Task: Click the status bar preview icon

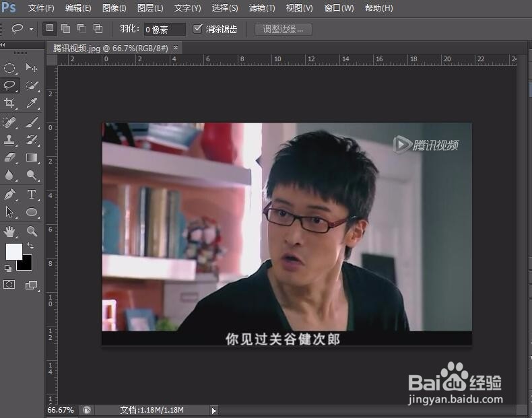Action: click(87, 410)
